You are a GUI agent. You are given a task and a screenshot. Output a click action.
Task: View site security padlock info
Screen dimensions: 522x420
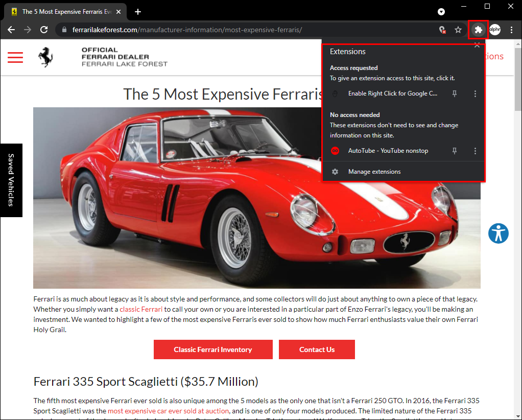pos(64,30)
